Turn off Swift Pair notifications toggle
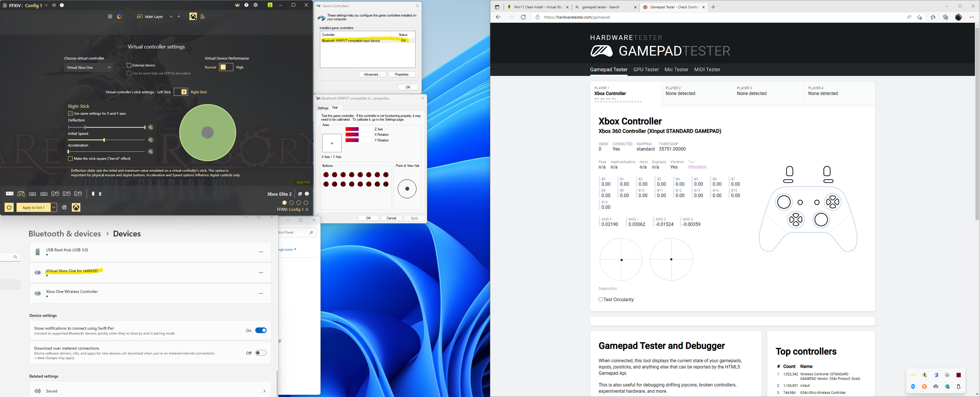This screenshot has height=397, width=980. click(261, 330)
